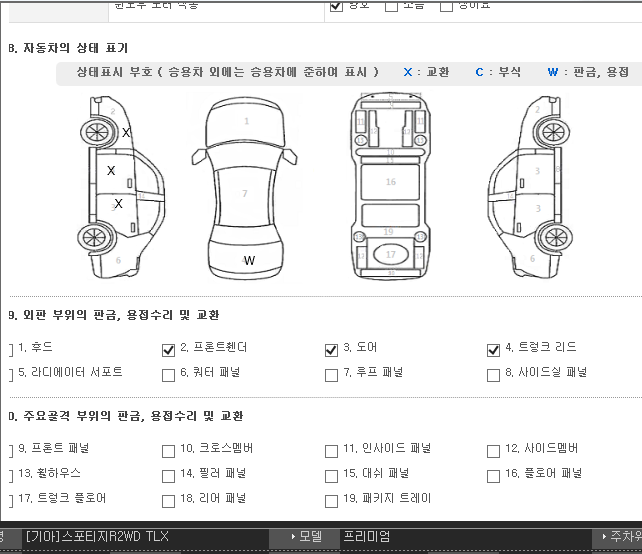Uncheck the 4. 트렁크 리드 checkbox
The image size is (642, 554).
coord(493,350)
